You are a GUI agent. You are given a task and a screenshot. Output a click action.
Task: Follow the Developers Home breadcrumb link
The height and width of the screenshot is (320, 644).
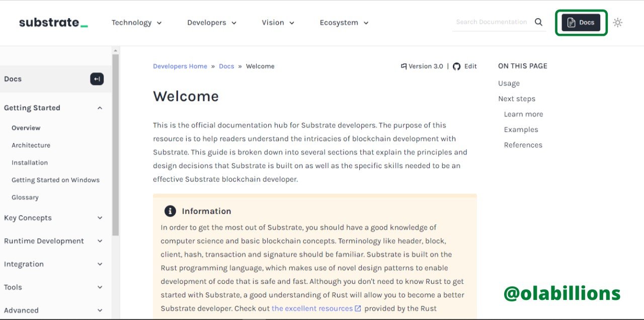coord(180,66)
